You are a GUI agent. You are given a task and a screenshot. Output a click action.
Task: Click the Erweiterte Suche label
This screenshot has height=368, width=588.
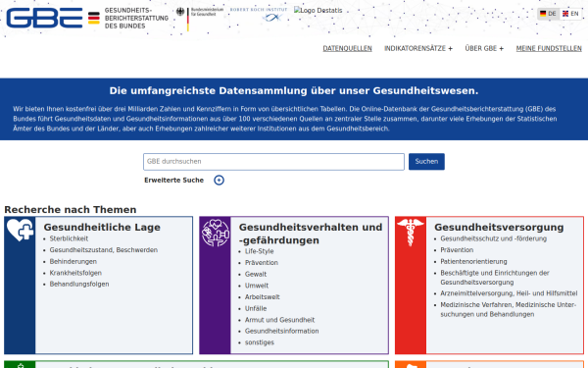(173, 181)
